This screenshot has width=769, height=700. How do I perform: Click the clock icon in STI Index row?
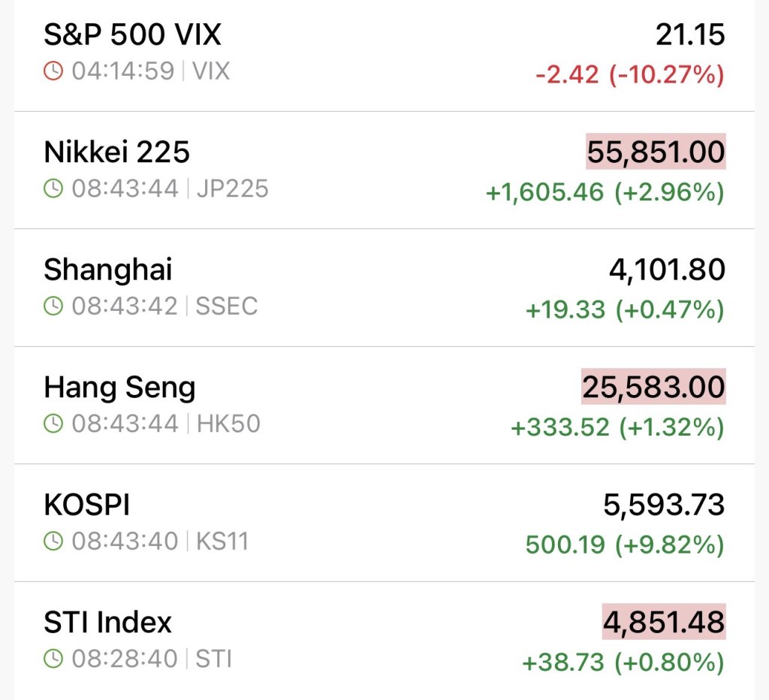point(53,659)
